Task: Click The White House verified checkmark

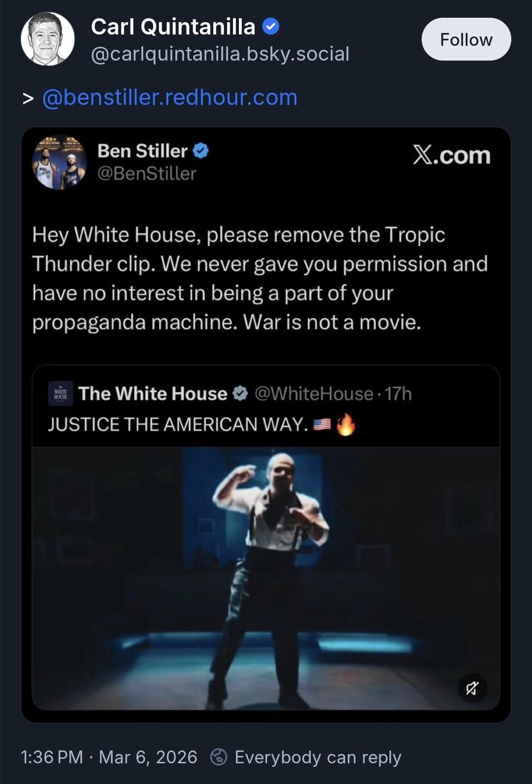Action: point(240,394)
